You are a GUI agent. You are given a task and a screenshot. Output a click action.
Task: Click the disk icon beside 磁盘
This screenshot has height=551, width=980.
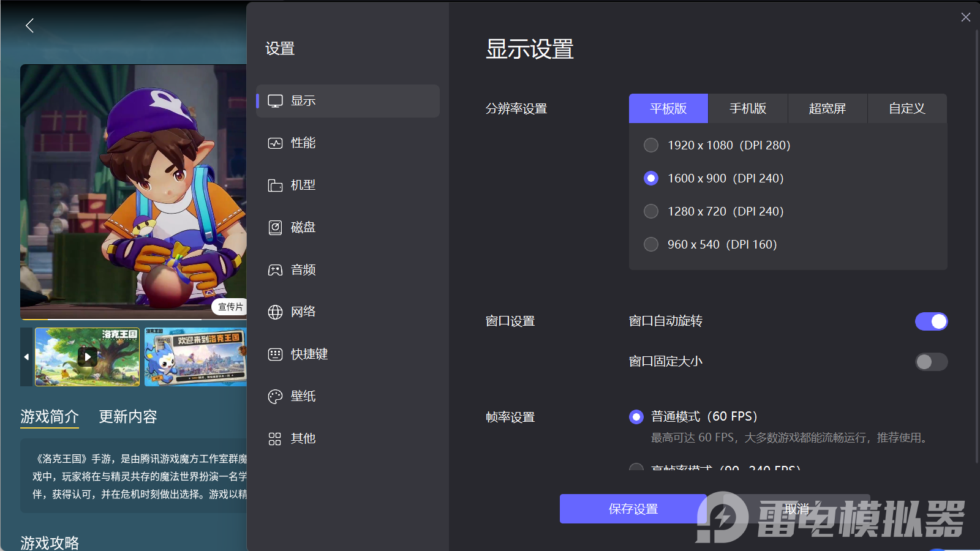(275, 228)
